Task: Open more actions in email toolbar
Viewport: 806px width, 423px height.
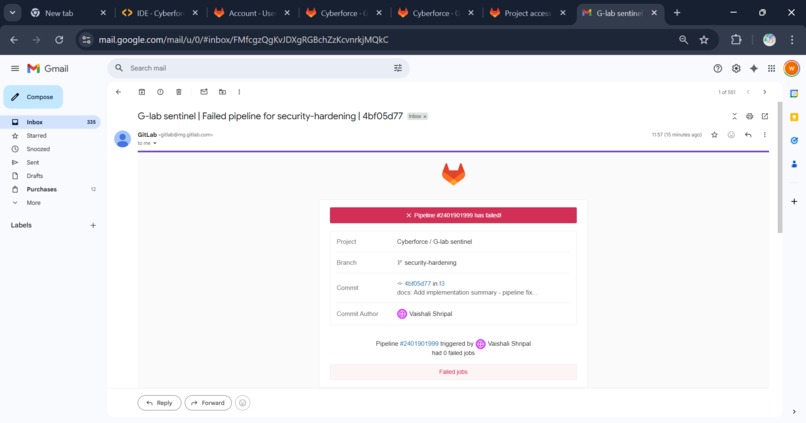Action: (x=239, y=92)
